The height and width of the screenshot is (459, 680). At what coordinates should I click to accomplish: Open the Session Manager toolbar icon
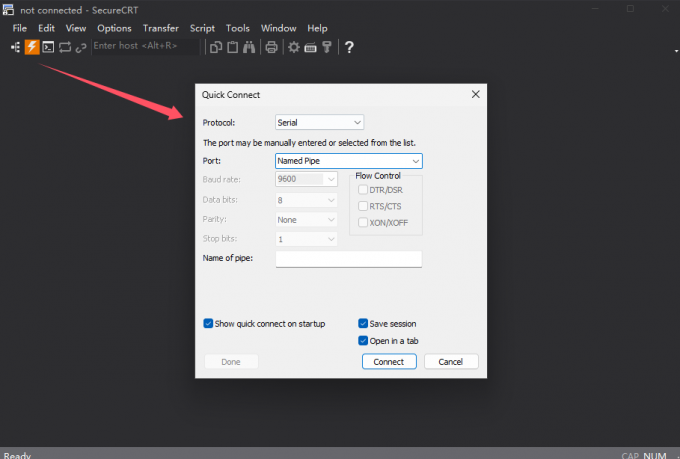pyautogui.click(x=15, y=47)
